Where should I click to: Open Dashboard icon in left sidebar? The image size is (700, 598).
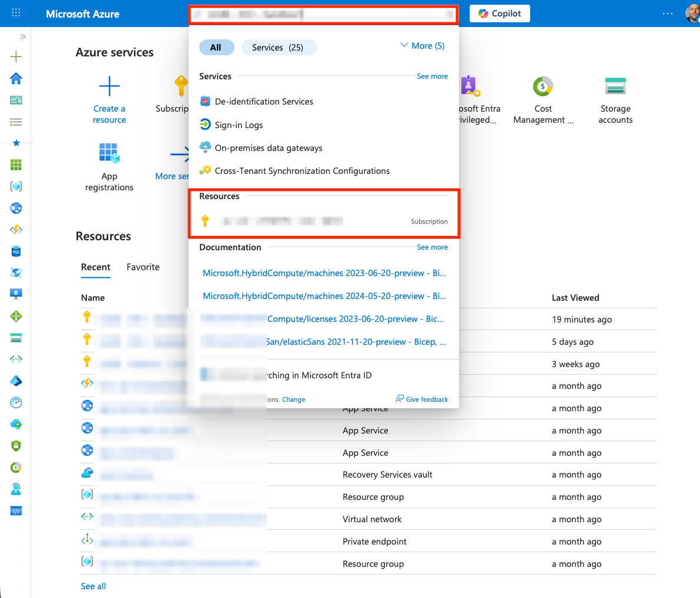pyautogui.click(x=16, y=100)
